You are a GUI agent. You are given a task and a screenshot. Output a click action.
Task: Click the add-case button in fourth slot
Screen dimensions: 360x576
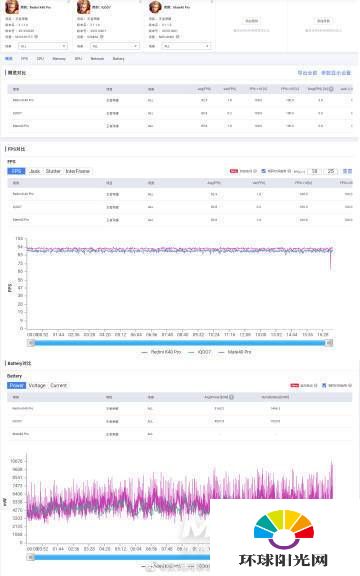[x=252, y=21]
